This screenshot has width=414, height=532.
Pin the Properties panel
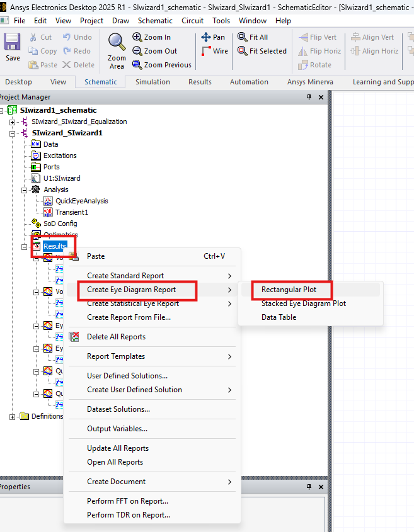(x=309, y=487)
